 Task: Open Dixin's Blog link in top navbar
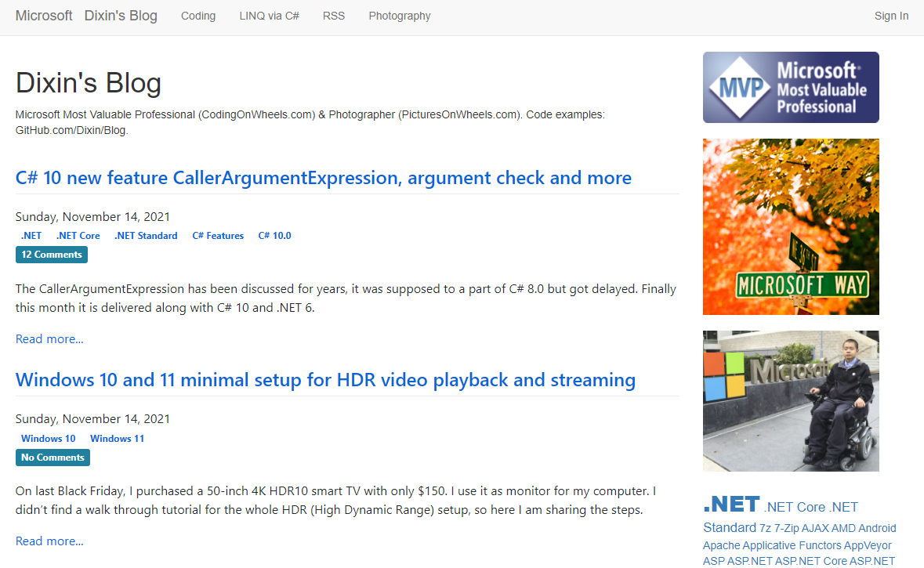coord(121,16)
